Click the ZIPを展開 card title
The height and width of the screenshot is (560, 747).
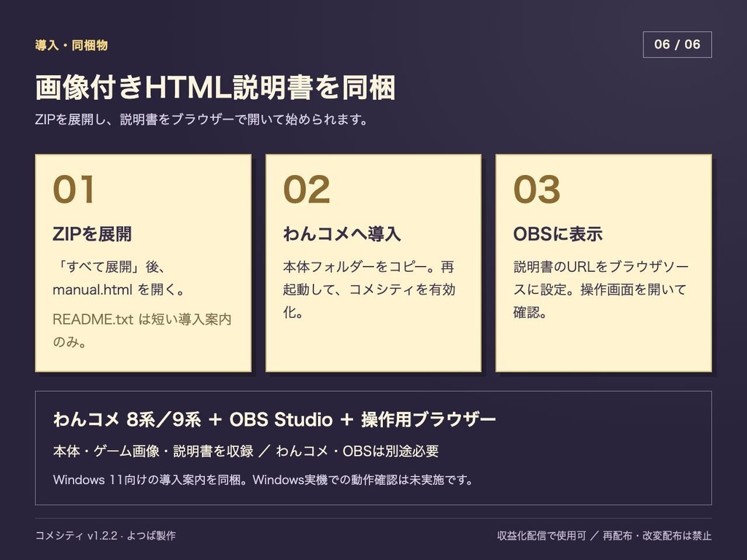tap(93, 234)
